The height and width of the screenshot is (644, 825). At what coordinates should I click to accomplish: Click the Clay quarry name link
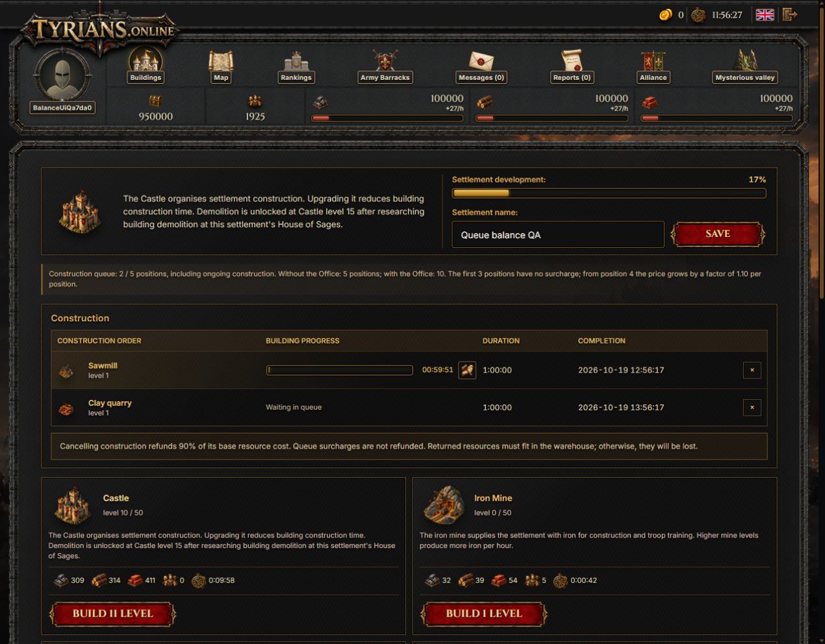(110, 403)
